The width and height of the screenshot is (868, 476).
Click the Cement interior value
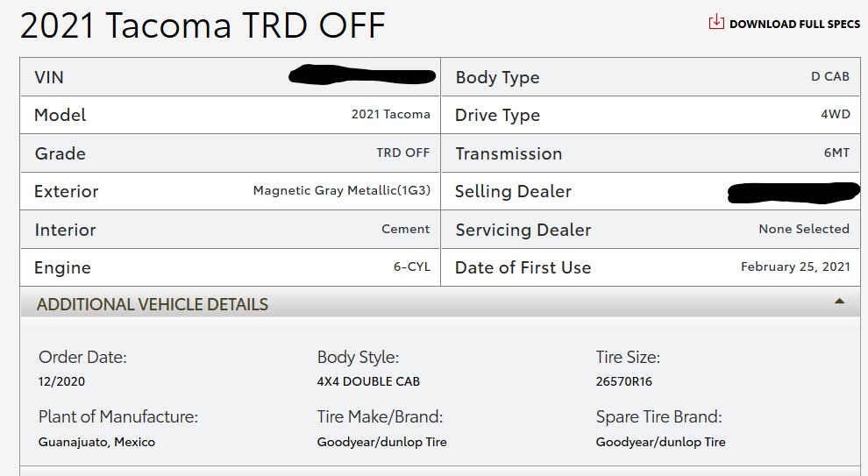406,229
